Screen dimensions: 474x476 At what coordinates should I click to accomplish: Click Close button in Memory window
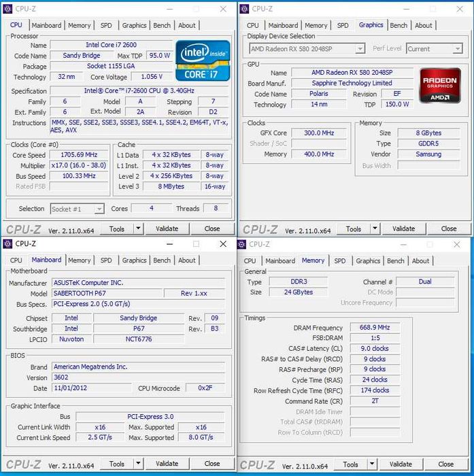445,464
